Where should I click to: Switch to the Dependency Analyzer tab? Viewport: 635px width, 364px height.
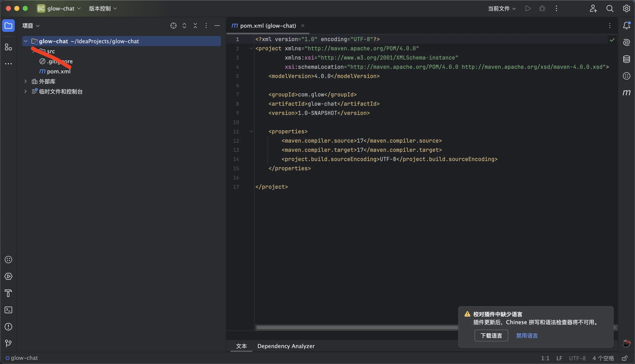286,346
